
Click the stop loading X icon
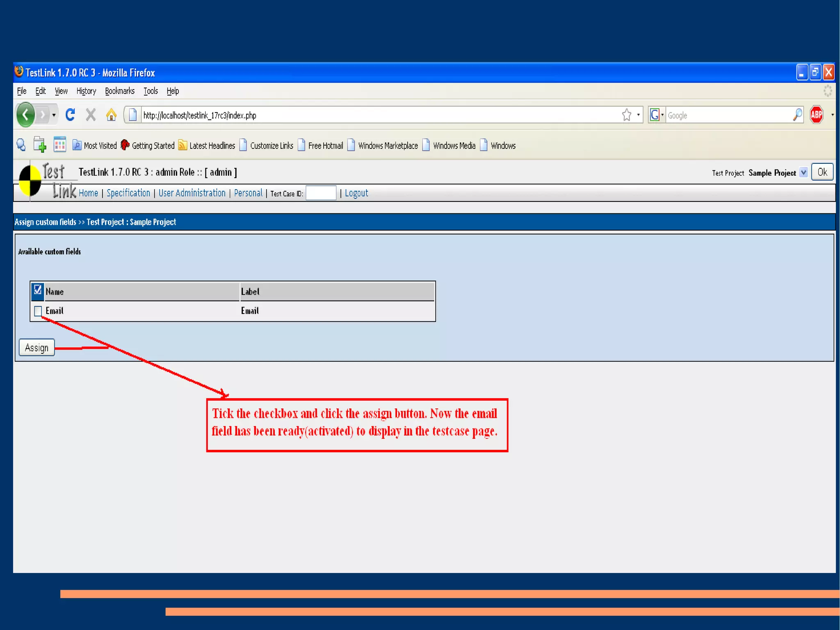[x=91, y=115]
